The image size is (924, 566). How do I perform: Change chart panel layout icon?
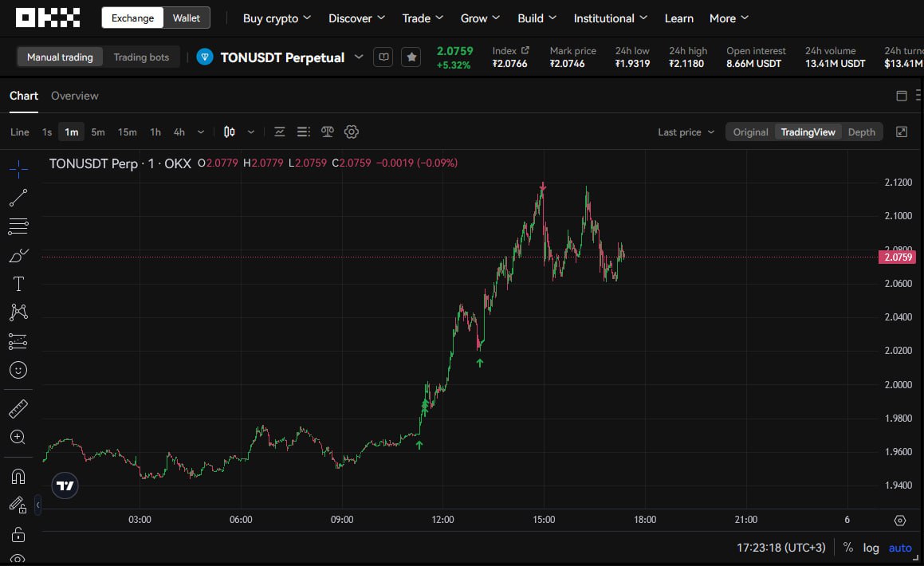902,96
